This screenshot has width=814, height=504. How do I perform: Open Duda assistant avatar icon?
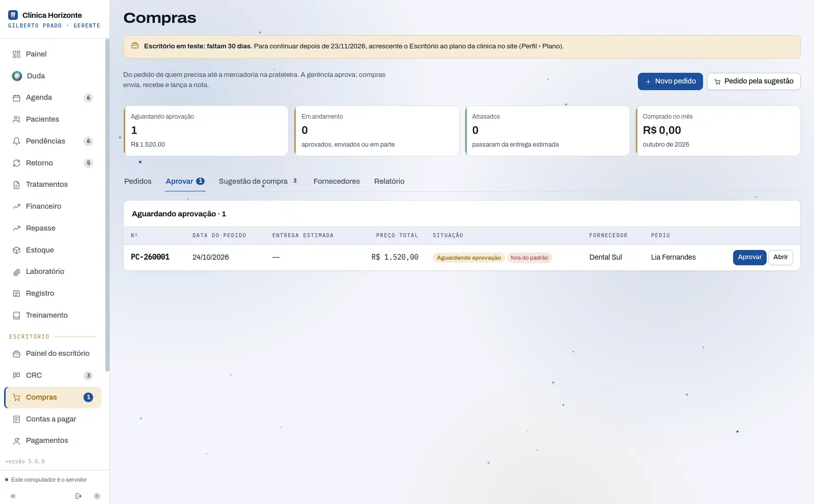click(17, 76)
